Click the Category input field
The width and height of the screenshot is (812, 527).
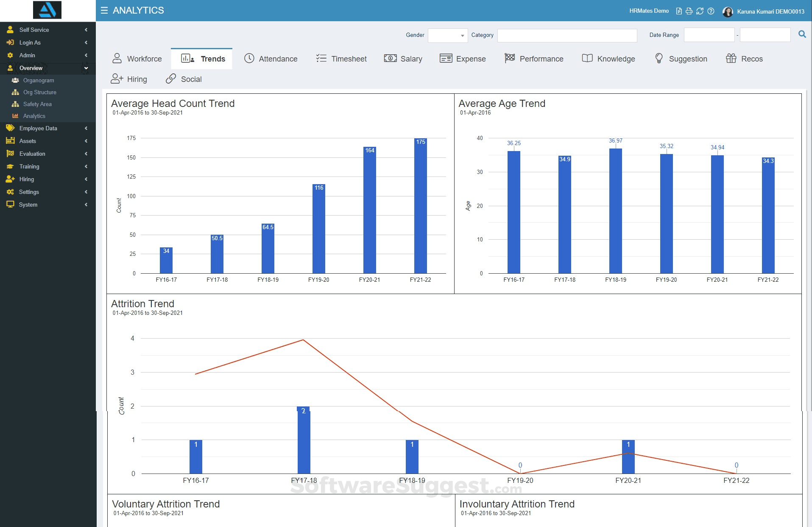[x=567, y=36]
